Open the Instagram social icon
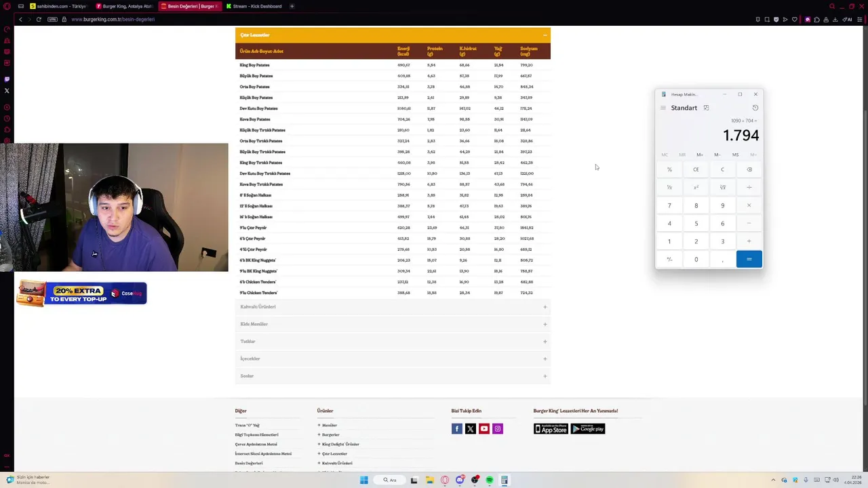This screenshot has height=488, width=868. click(x=498, y=428)
